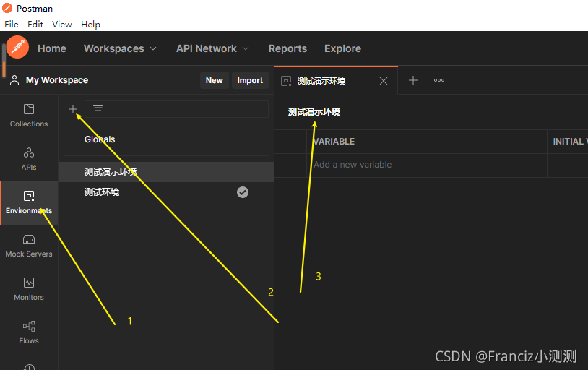Click the My Workspace user icon
Viewport: 588px width, 370px height.
(x=14, y=80)
